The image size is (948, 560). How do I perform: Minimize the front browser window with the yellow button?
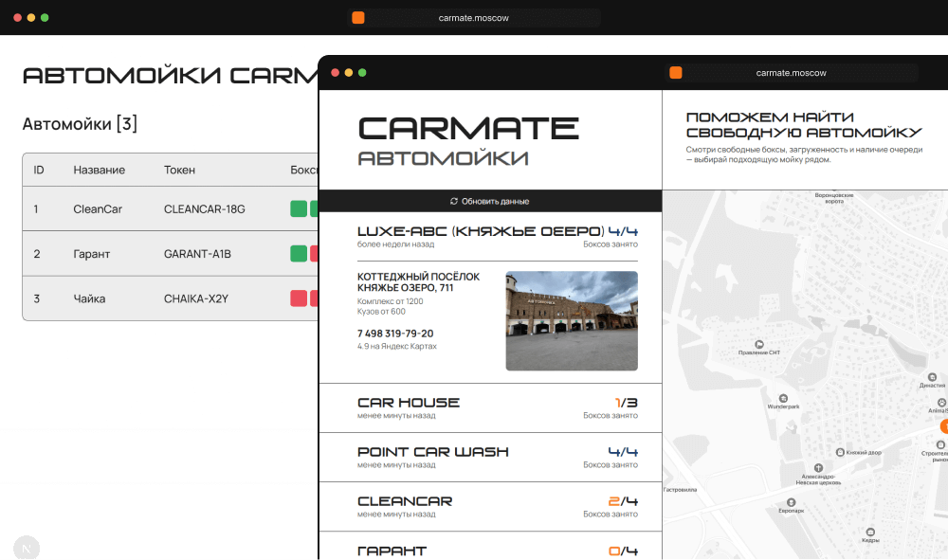pyautogui.click(x=349, y=73)
